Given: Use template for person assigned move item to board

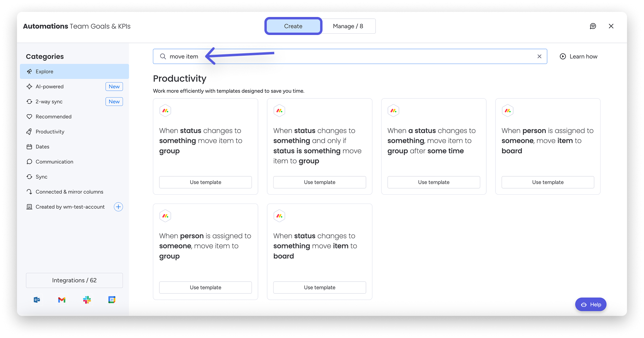Looking at the screenshot, I should click(x=547, y=182).
